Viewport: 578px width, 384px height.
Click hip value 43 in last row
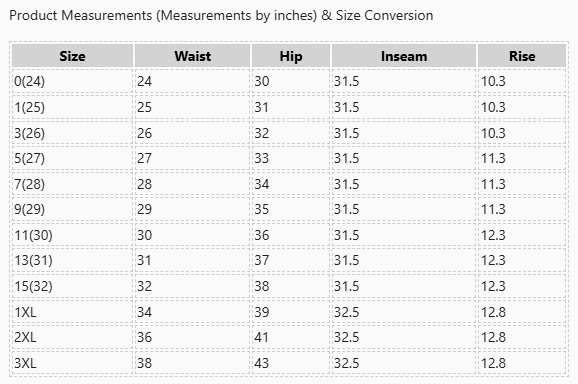coord(291,363)
